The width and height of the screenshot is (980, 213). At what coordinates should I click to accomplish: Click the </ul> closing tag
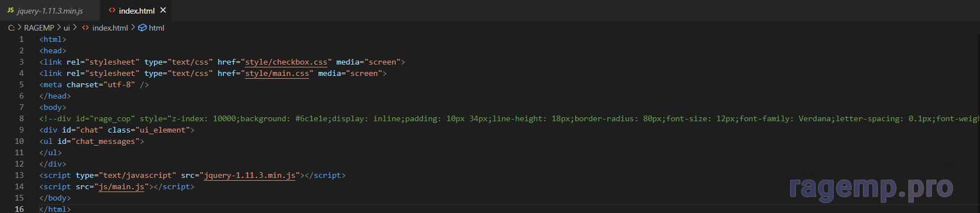50,153
